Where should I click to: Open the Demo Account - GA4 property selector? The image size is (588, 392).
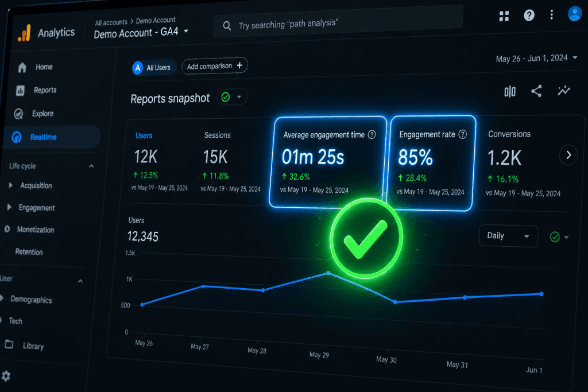point(141,33)
